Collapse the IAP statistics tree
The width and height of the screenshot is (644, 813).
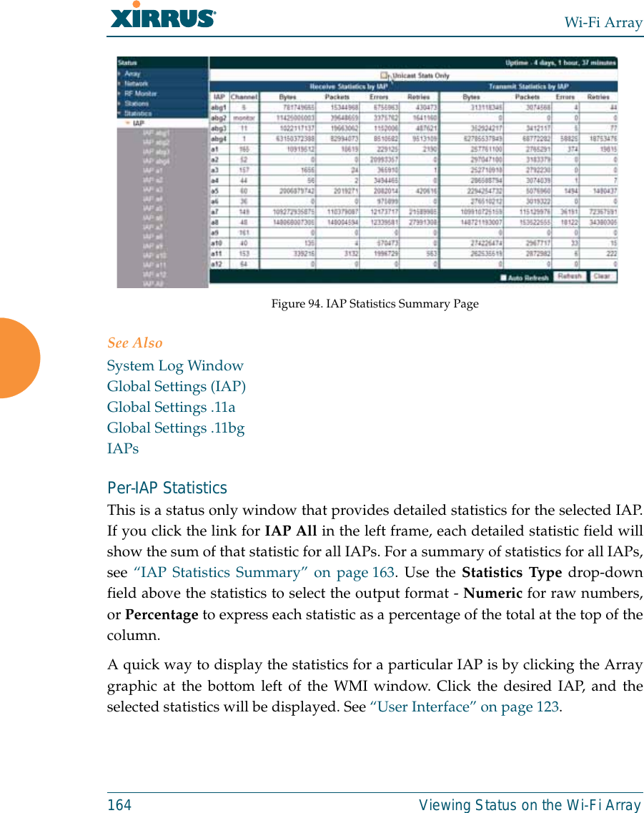[x=139, y=122]
